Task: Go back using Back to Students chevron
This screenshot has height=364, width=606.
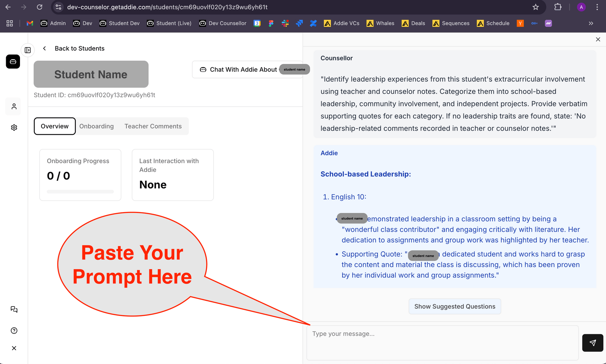Action: coord(45,48)
